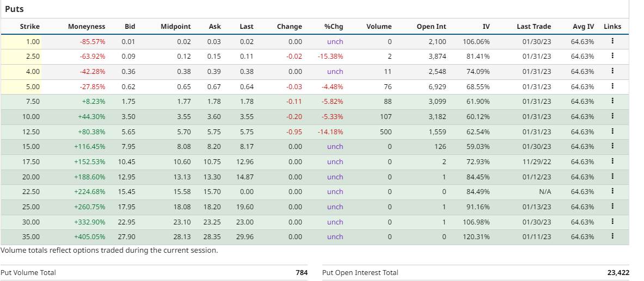The height and width of the screenshot is (281, 644).
Task: Open links menu for strike 1.00 row
Action: tap(612, 41)
